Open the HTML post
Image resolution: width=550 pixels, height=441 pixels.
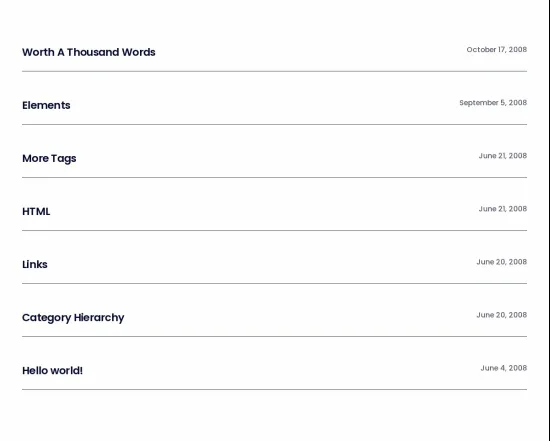tap(36, 212)
